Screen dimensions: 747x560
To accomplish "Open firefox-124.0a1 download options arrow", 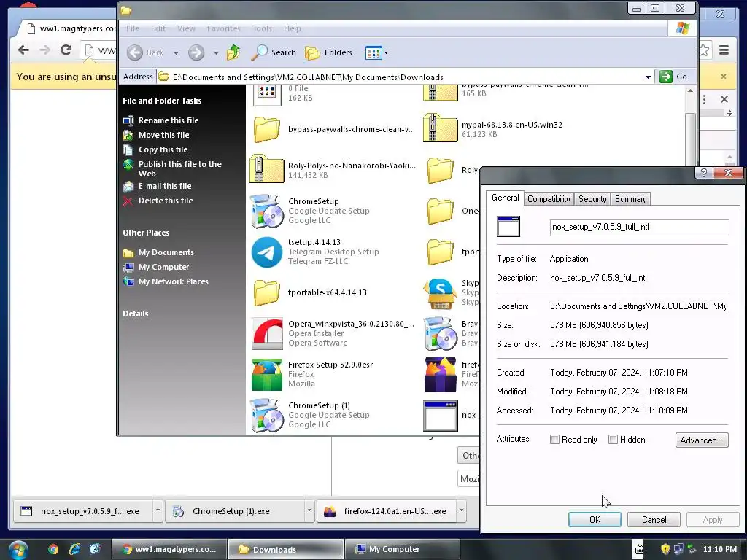I will 461,510.
